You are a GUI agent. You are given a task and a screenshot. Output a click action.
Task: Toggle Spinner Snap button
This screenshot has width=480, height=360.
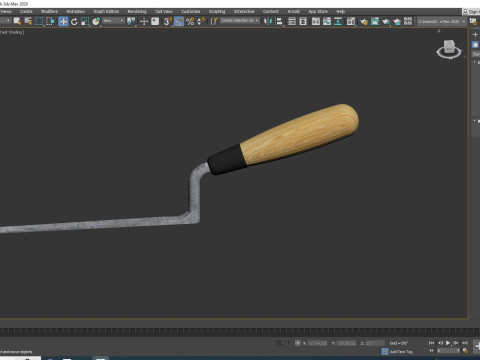tap(201, 22)
